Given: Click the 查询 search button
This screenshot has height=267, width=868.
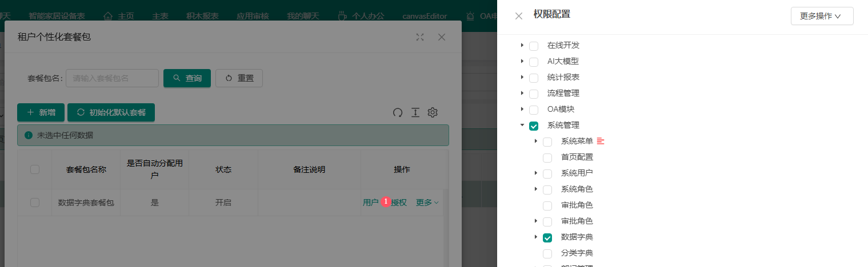Looking at the screenshot, I should click(187, 78).
